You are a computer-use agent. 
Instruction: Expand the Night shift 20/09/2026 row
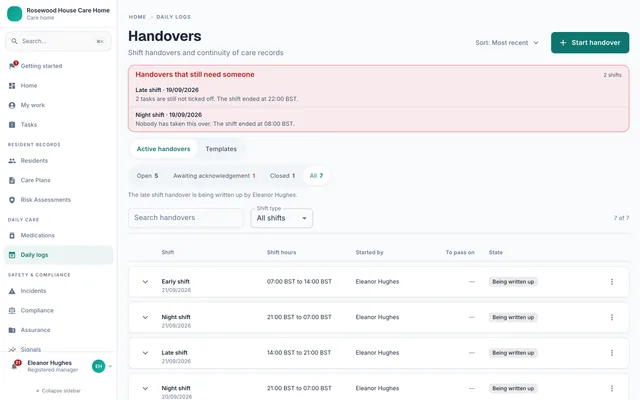145,388
